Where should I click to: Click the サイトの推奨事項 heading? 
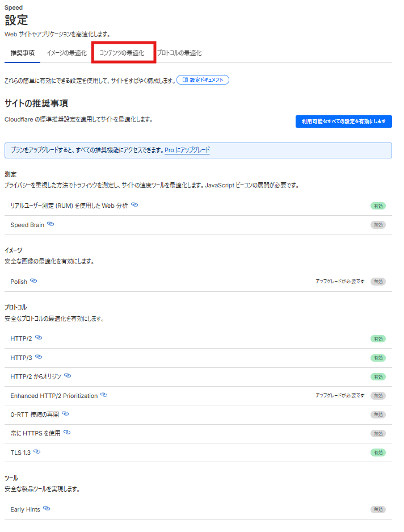[x=36, y=103]
